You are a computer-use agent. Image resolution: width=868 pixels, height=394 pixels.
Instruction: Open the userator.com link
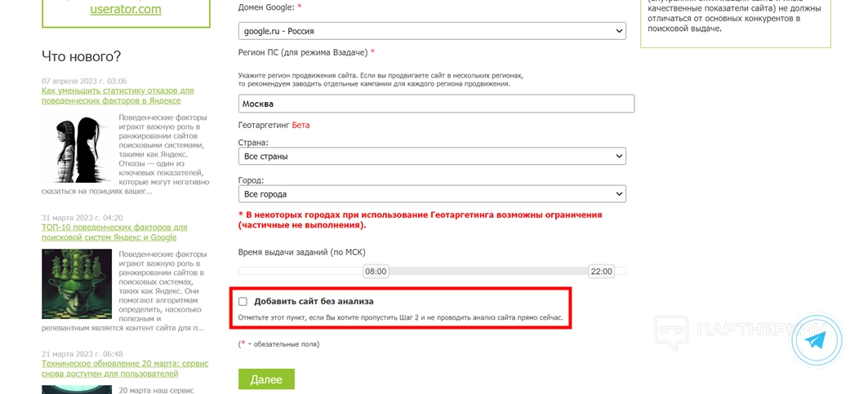coord(125,10)
